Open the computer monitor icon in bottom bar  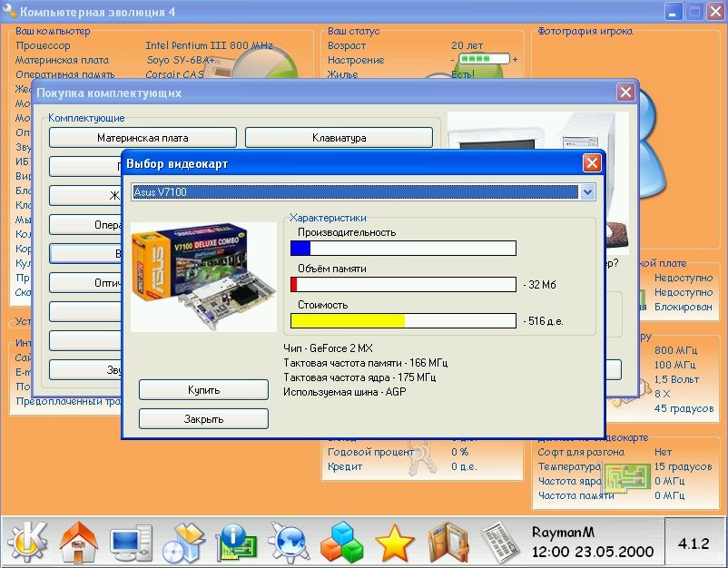[132, 542]
